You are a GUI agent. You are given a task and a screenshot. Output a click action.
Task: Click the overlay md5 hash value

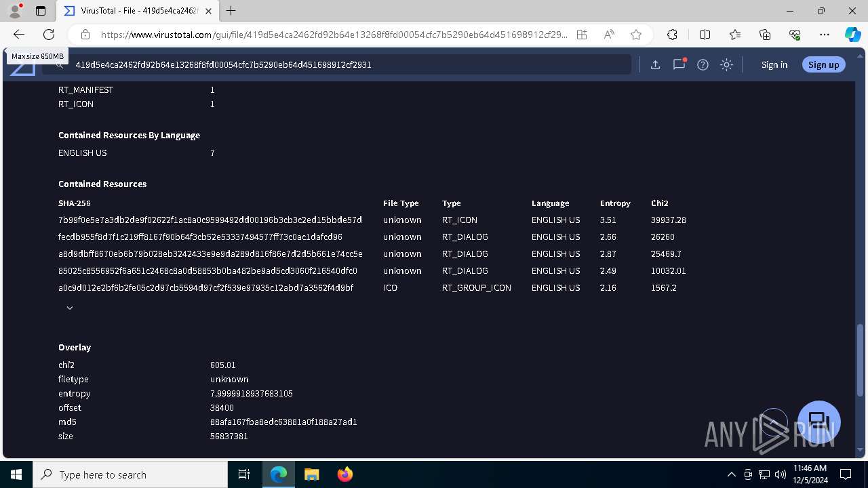(x=283, y=422)
